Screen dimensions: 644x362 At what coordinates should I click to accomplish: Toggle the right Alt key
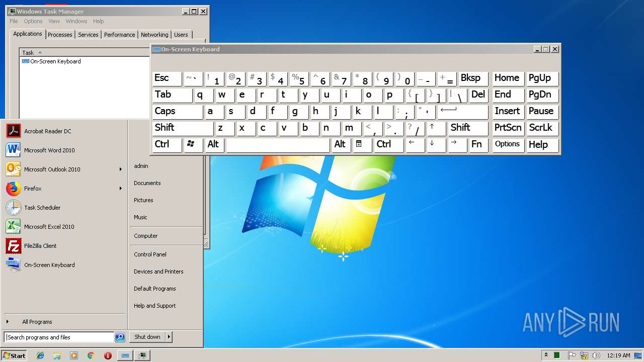coord(342,145)
